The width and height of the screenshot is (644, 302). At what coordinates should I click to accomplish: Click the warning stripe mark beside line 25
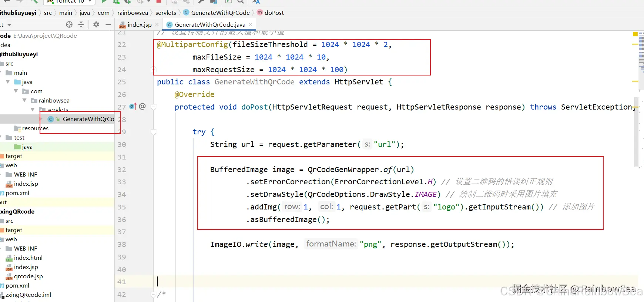(x=635, y=81)
